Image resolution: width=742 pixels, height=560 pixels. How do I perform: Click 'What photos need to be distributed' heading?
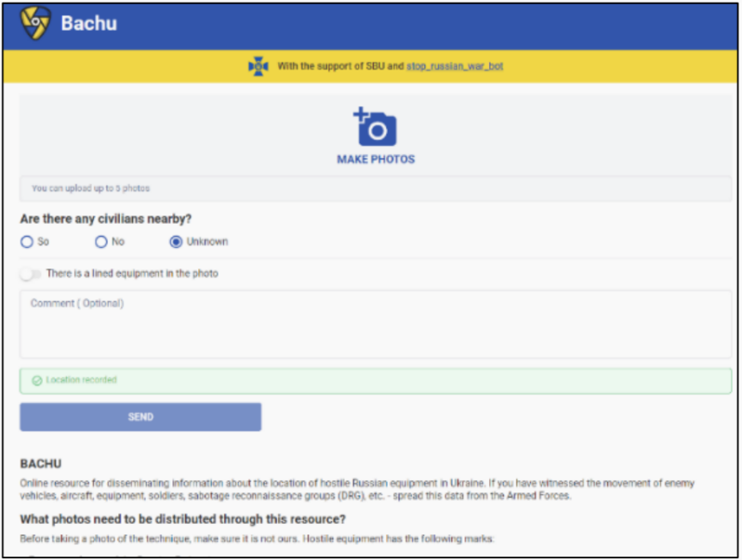tap(183, 519)
